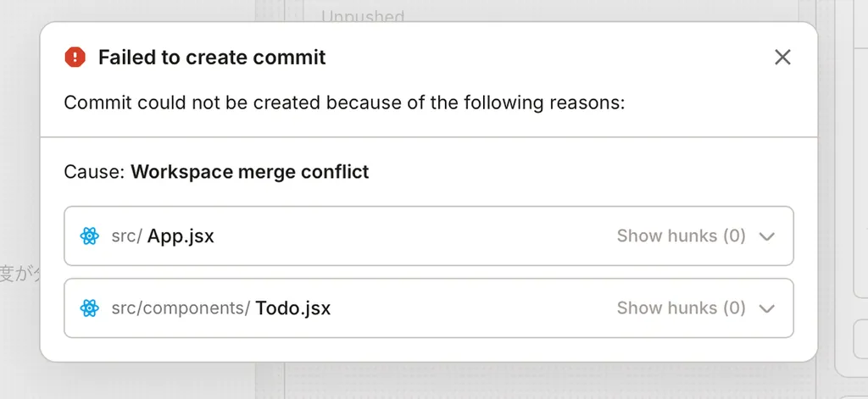This screenshot has width=868, height=399.
Task: Click the 'Cause:' label
Action: 94,172
